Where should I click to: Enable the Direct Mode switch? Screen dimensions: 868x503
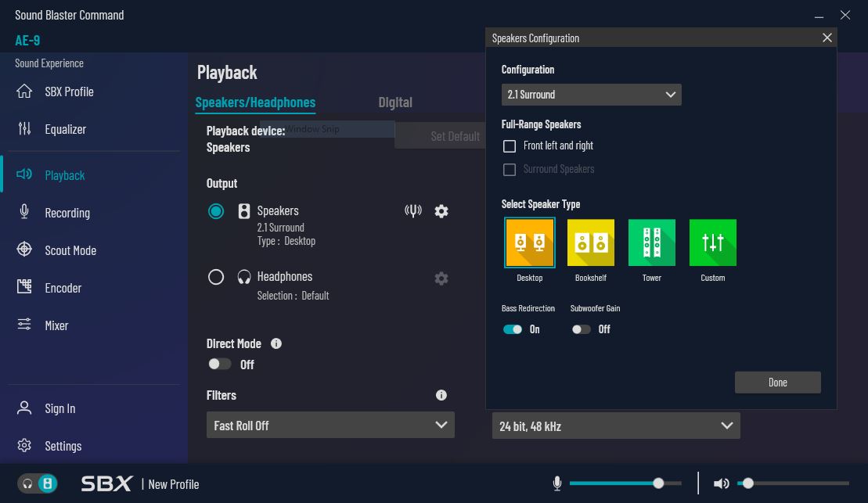(220, 364)
